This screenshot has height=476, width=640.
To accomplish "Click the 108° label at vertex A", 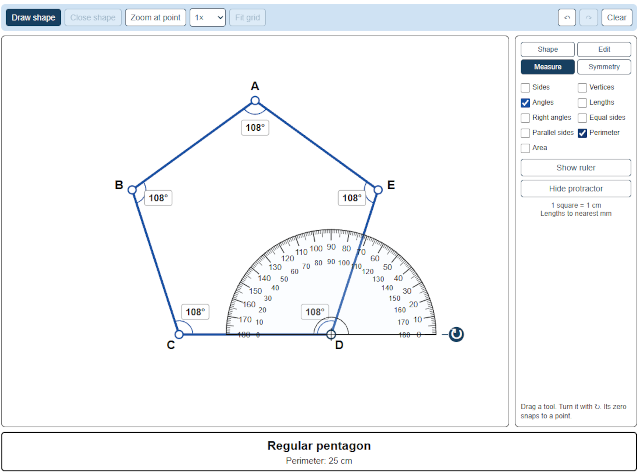I will (255, 128).
